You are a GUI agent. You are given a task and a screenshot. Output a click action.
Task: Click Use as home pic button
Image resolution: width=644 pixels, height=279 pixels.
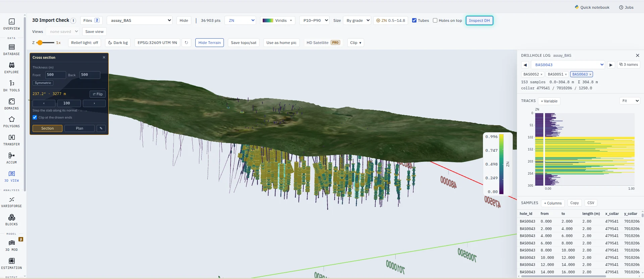pos(281,43)
